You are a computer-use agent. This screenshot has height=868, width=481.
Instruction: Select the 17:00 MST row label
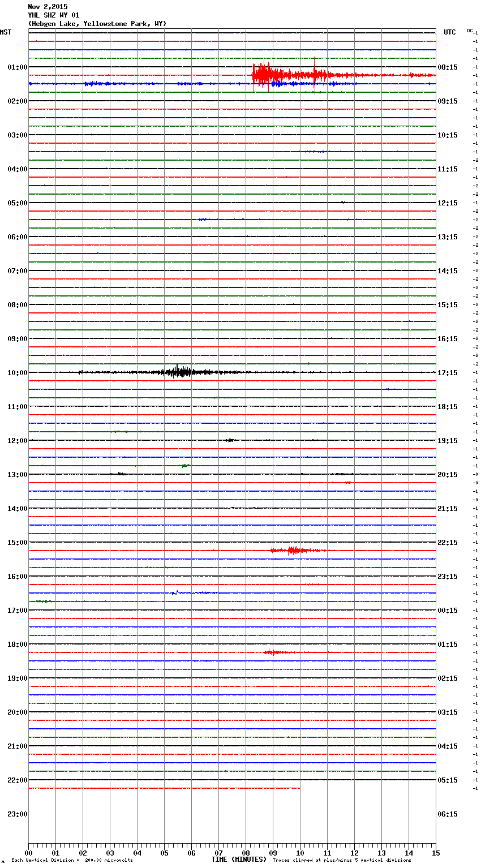pyautogui.click(x=18, y=611)
